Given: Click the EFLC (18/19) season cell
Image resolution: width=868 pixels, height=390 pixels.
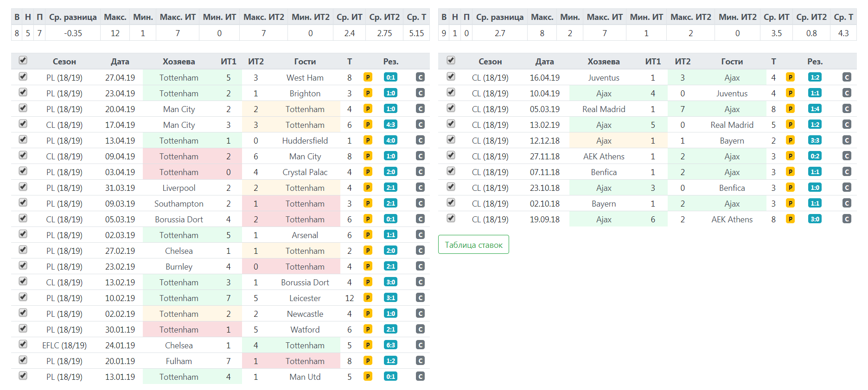Looking at the screenshot, I should tap(64, 345).
